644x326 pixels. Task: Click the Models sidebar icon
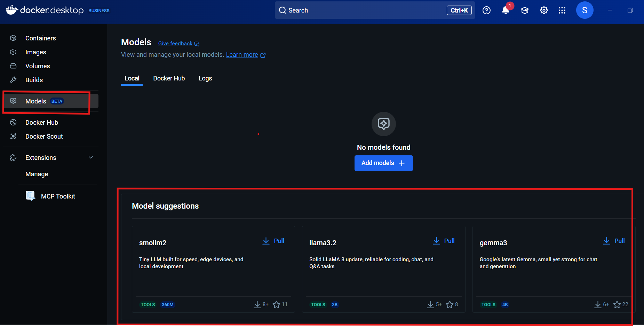click(13, 101)
